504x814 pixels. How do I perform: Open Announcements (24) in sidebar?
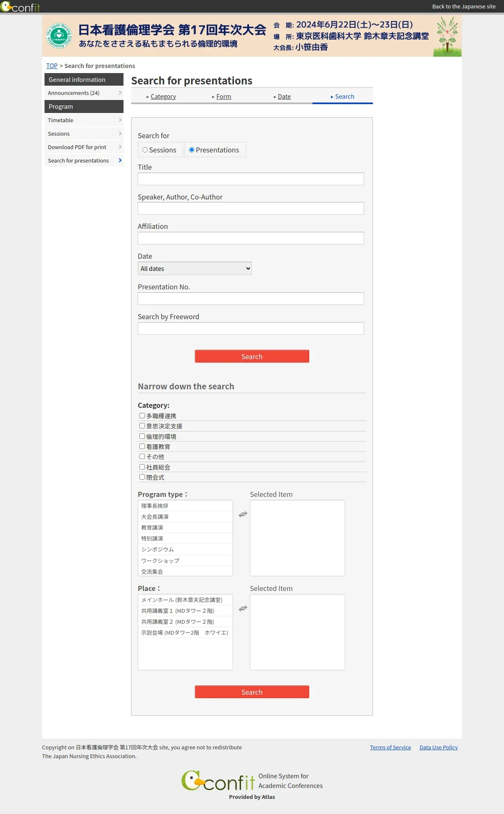pos(84,93)
